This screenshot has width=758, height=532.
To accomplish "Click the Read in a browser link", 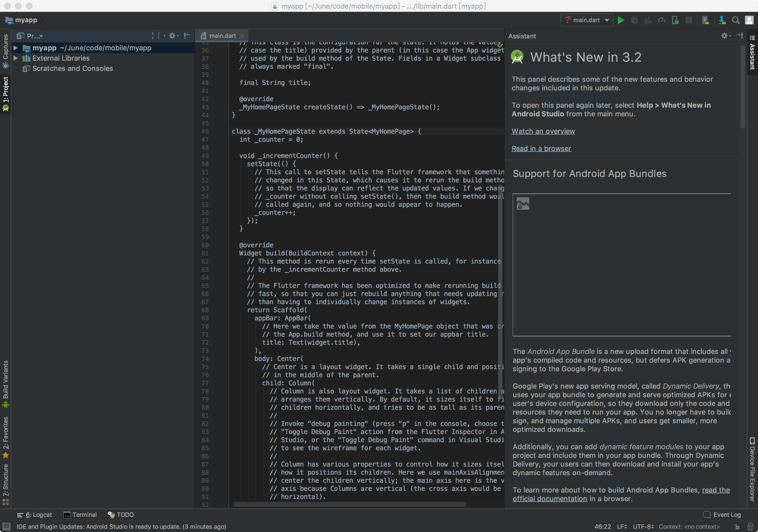I will coord(541,149).
